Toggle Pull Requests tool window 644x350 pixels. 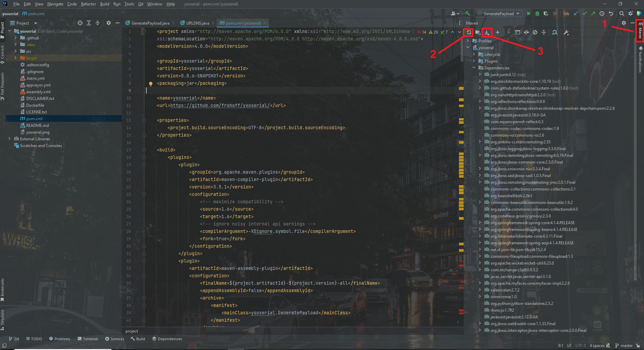coord(2,86)
